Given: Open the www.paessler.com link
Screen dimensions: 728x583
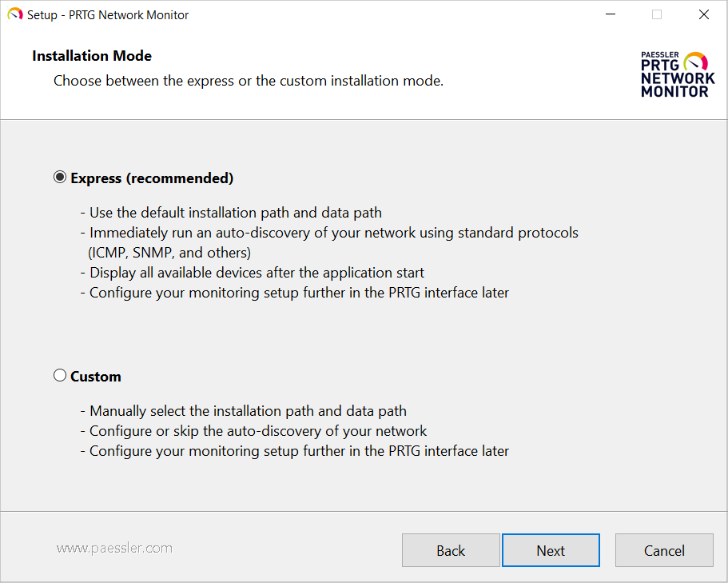Looking at the screenshot, I should (x=114, y=548).
